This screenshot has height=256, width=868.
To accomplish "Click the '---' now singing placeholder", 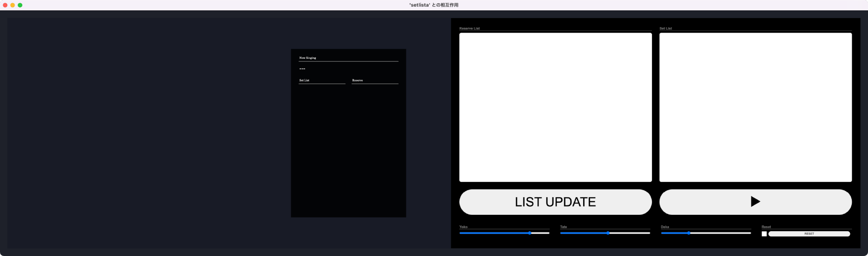I will click(x=302, y=69).
